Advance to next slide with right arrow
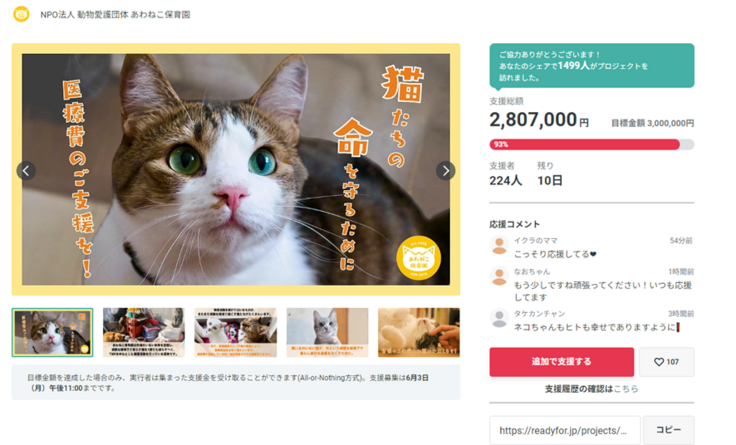The height and width of the screenshot is (445, 736). [445, 171]
